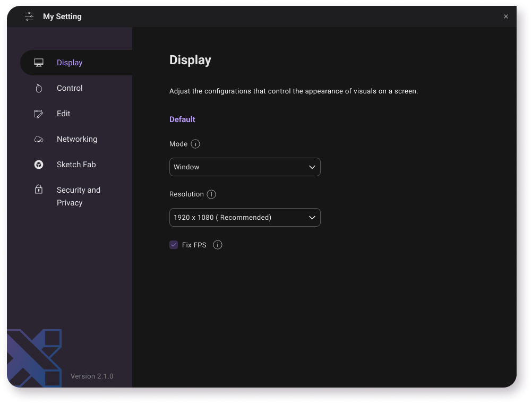
Task: Click the info icon beside Fix FPS
Action: click(x=218, y=245)
